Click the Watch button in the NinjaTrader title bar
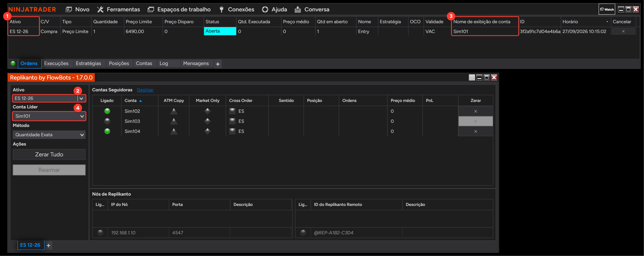Image resolution: width=644 pixels, height=256 pixels. (x=607, y=9)
